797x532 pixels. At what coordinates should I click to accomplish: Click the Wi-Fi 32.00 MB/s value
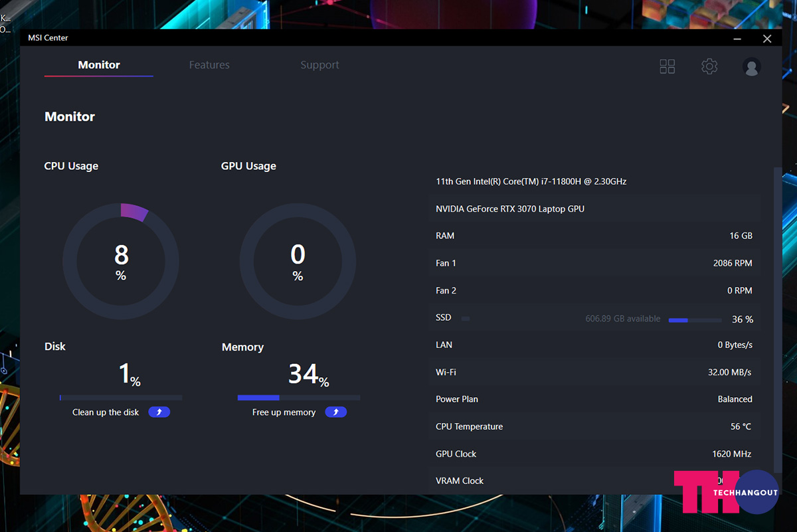point(730,372)
